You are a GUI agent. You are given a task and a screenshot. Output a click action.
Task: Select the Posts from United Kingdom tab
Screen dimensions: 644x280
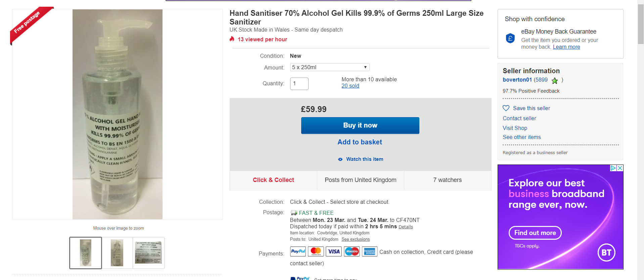coord(360,180)
